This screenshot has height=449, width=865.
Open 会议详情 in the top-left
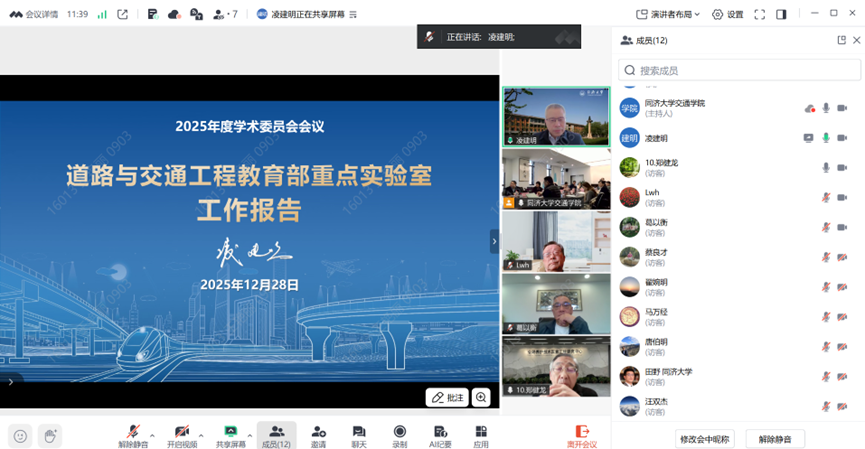point(35,14)
